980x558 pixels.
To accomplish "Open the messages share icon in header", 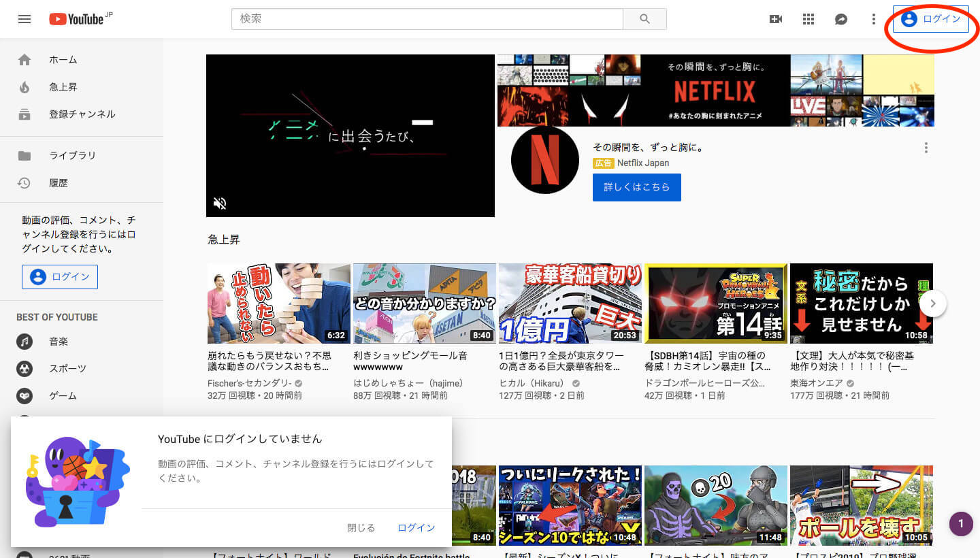I will [841, 19].
